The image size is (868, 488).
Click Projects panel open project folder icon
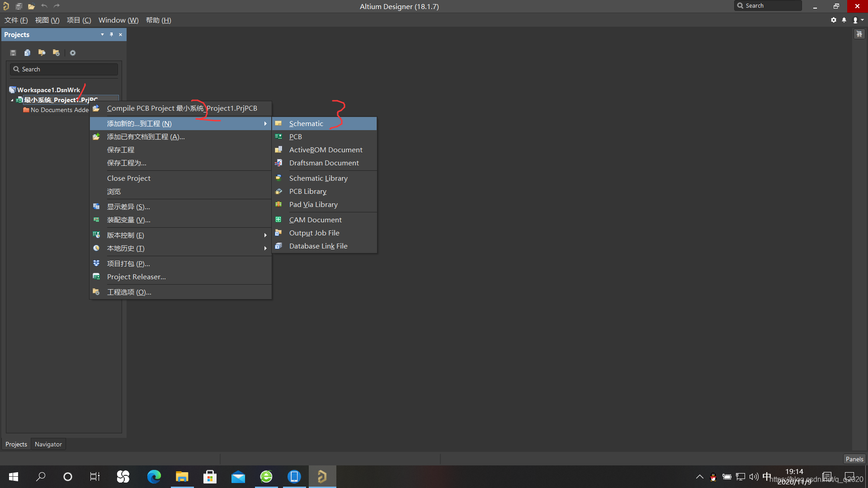click(42, 53)
